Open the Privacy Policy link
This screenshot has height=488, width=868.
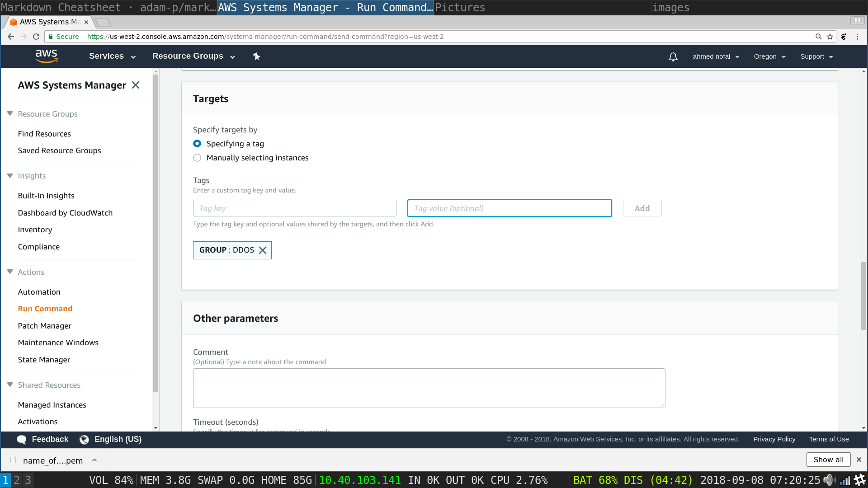[774, 439]
